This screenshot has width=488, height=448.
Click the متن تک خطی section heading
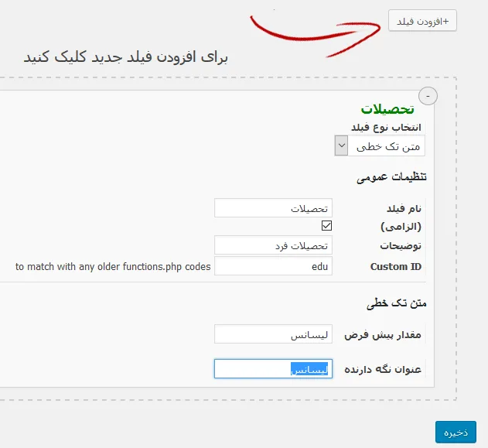(x=397, y=303)
